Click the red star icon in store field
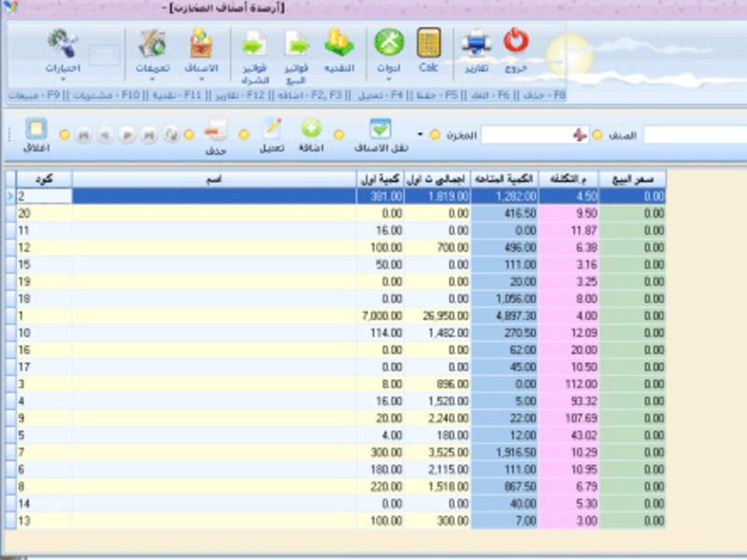 tap(579, 135)
